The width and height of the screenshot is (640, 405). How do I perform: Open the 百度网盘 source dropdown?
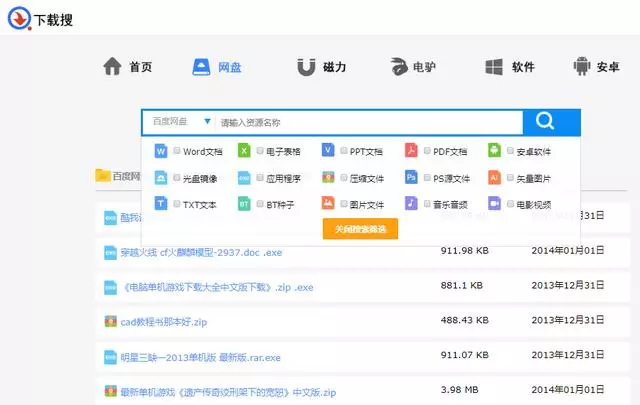coord(180,122)
